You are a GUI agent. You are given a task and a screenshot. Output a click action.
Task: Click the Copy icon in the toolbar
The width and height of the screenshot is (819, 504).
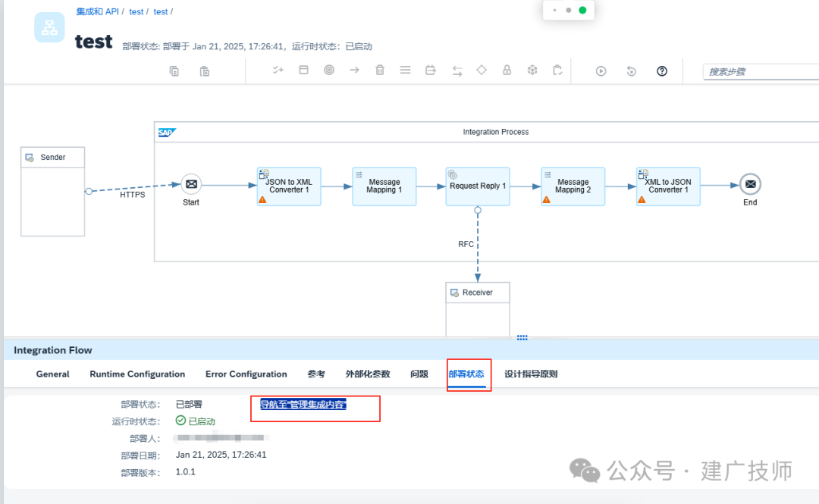174,71
